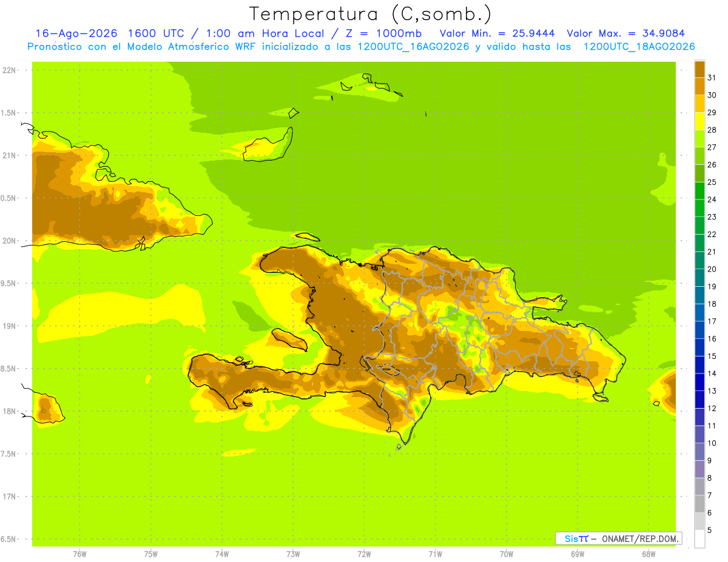
Task: Click the '69W' longitude label
Action: coord(578,554)
